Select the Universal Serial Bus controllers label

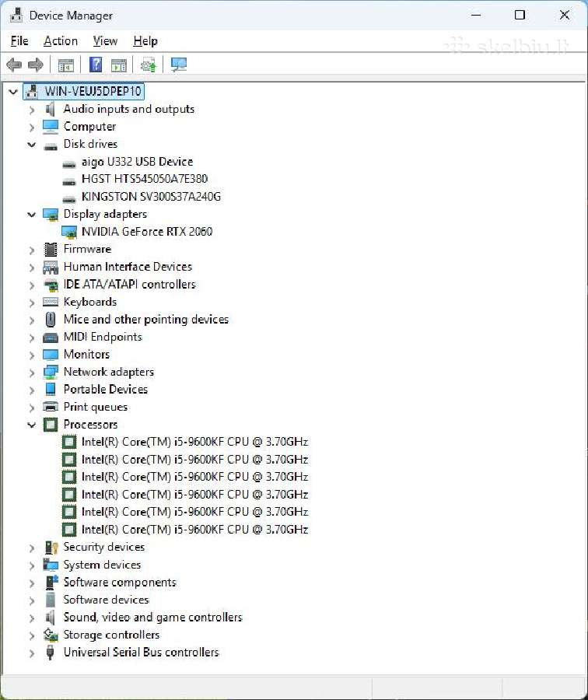tap(141, 653)
